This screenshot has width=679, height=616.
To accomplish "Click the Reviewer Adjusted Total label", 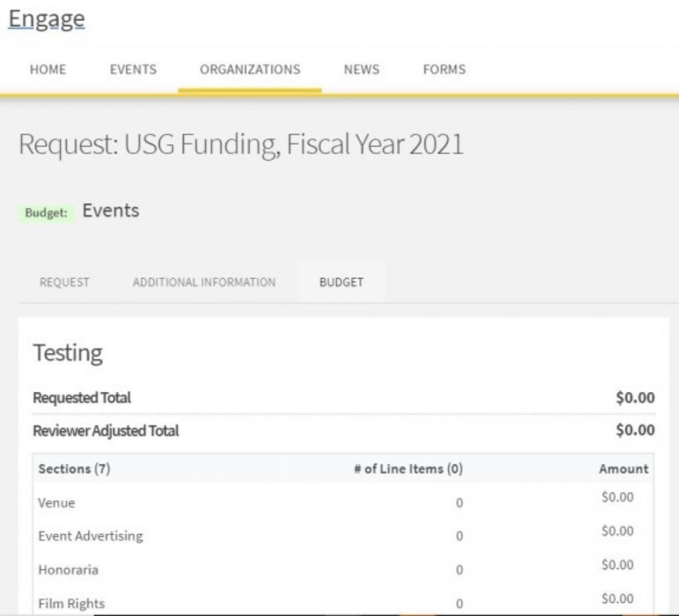I will point(106,431).
